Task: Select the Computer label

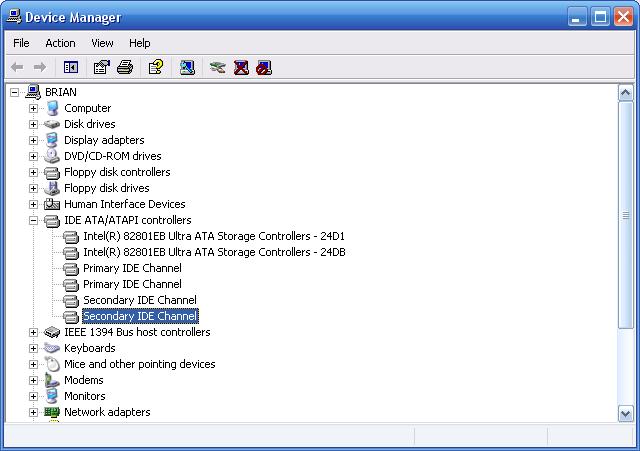Action: coord(88,108)
